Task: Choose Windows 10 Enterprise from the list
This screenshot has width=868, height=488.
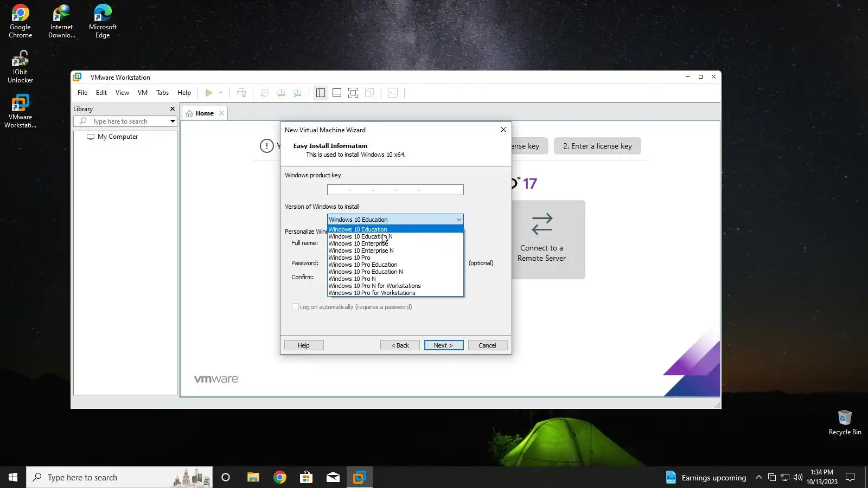Action: pyautogui.click(x=395, y=243)
